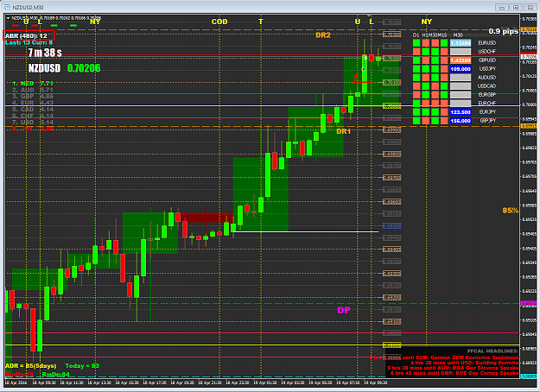This screenshot has width=540, height=392.
Task: Click the 'Today = 83' label
Action: pyautogui.click(x=82, y=366)
